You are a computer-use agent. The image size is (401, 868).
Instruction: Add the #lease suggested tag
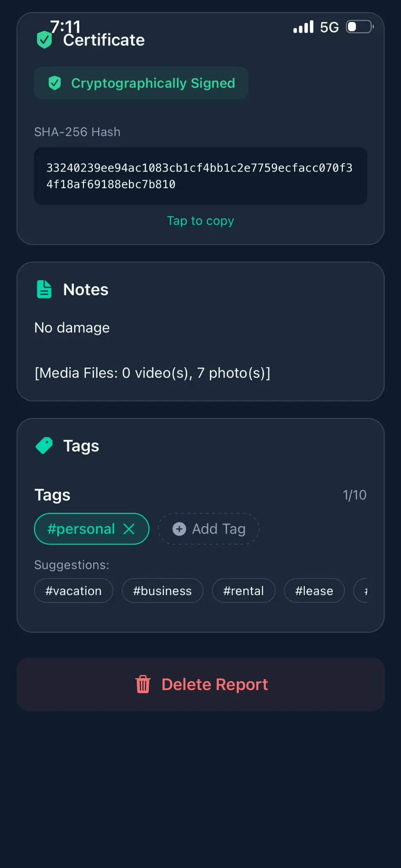314,591
